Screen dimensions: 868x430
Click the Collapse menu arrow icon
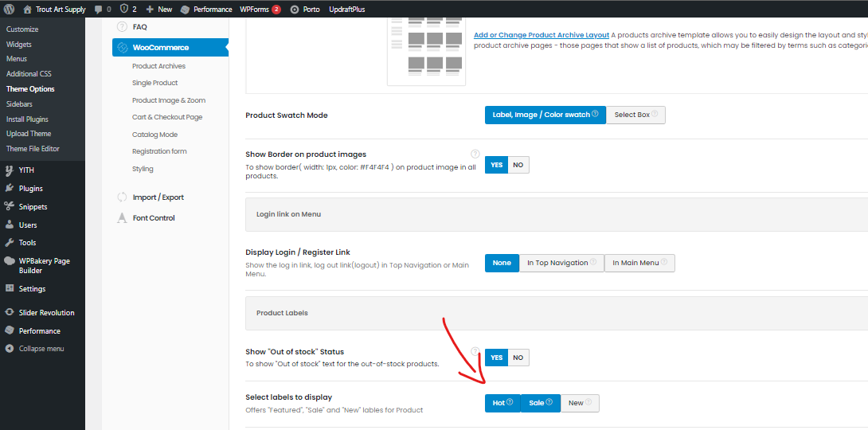click(x=9, y=349)
